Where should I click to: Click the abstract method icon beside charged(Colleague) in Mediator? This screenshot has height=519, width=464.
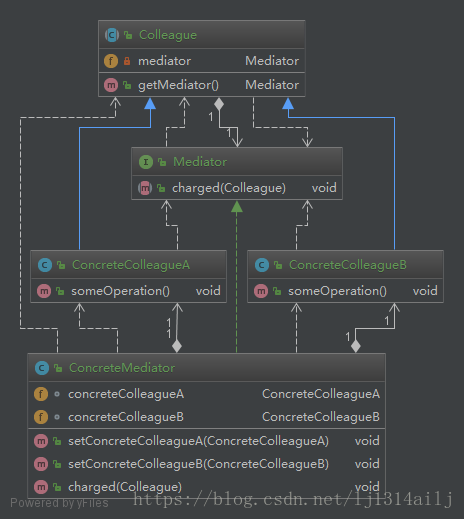145,188
